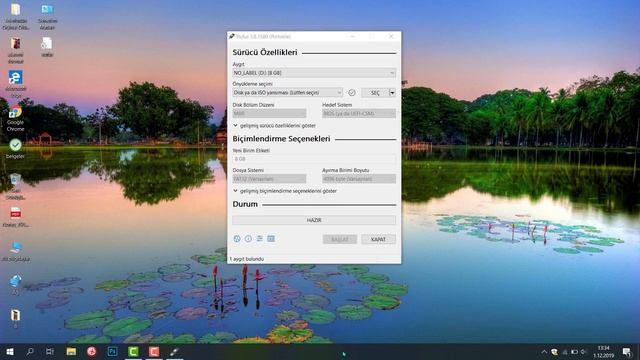640x360 pixels.
Task: Expand gelişmiş sürücü özelliklerini göster
Action: 274,126
